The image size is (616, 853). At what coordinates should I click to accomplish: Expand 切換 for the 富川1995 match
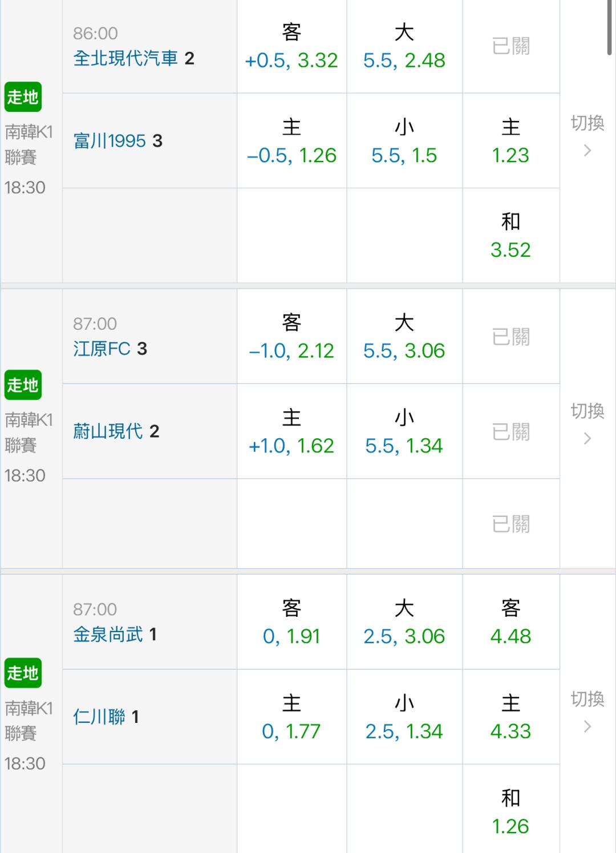(587, 136)
